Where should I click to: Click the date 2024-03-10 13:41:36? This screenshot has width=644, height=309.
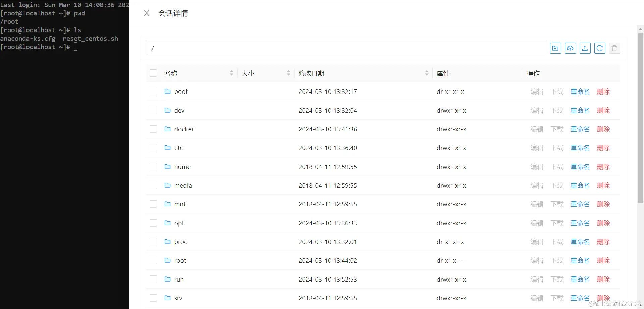coord(328,129)
